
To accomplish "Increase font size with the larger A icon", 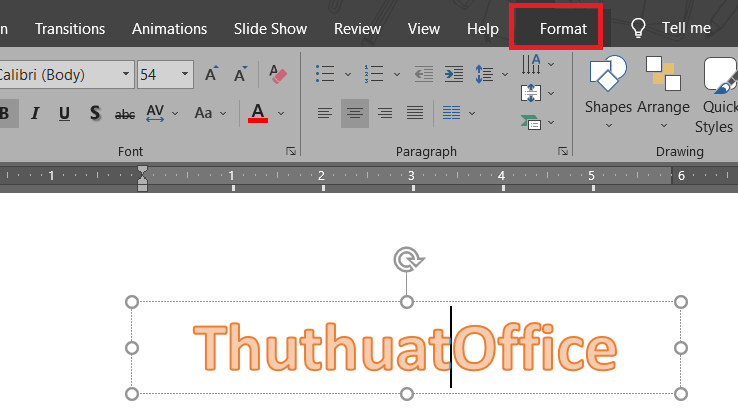I will click(x=211, y=74).
